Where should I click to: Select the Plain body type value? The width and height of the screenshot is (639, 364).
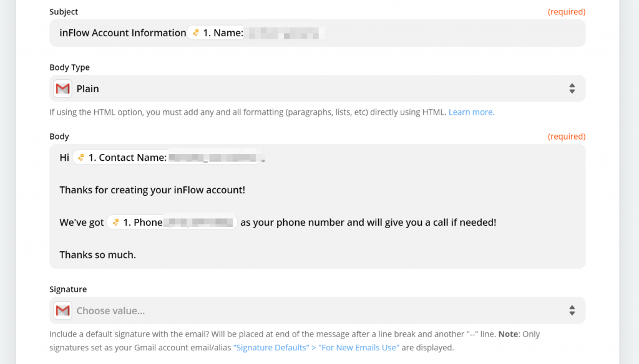(87, 89)
